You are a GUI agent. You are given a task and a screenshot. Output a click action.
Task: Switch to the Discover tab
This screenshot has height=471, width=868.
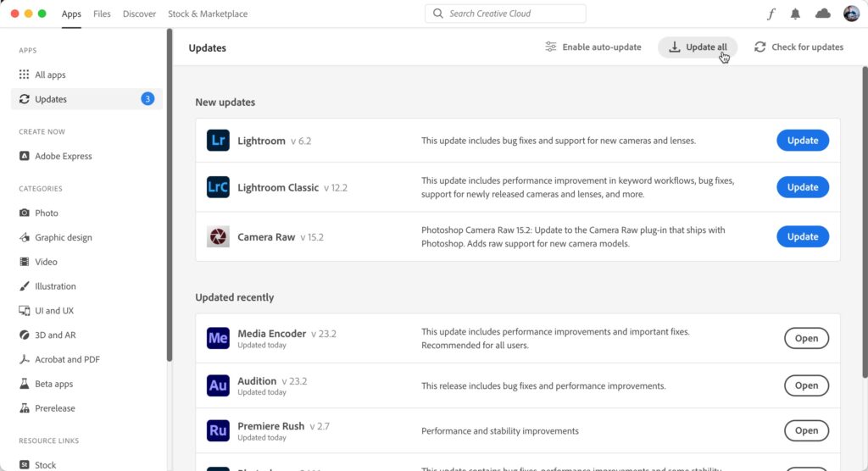pos(139,14)
